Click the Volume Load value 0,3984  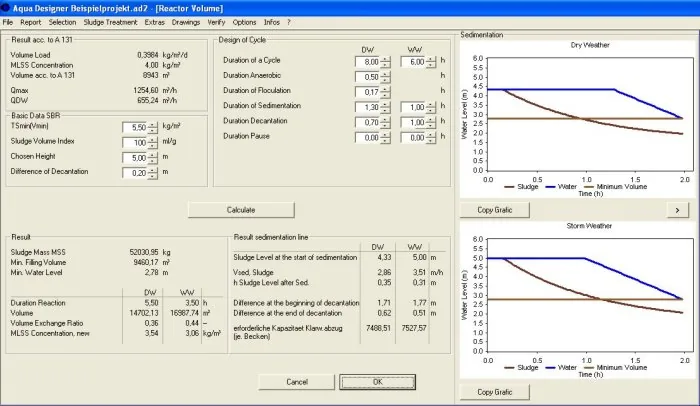148,55
